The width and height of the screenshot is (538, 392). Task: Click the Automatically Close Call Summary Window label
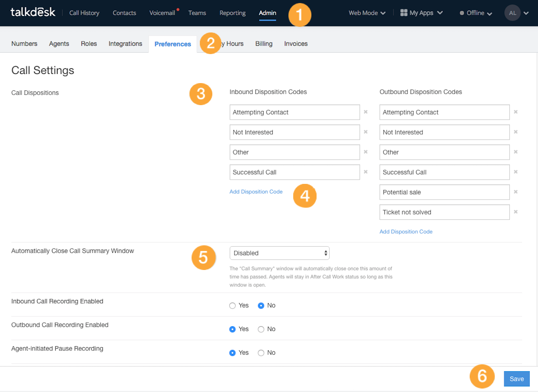[73, 251]
